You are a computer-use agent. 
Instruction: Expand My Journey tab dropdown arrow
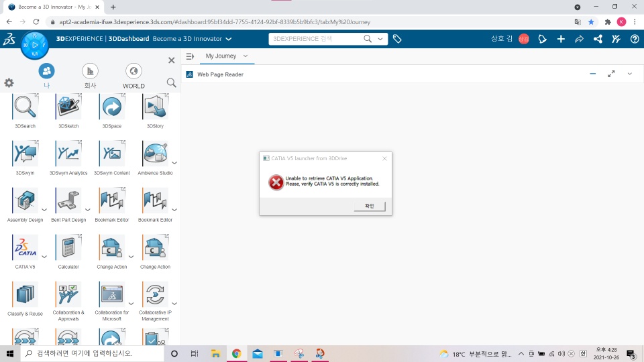pos(246,56)
